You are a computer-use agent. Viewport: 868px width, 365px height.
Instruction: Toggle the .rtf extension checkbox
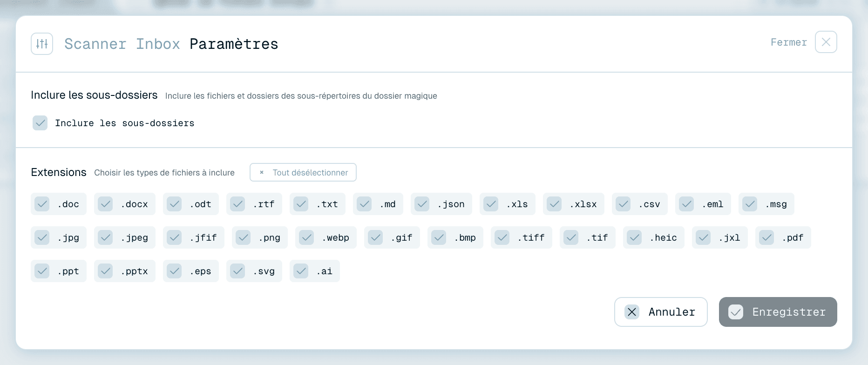(237, 204)
